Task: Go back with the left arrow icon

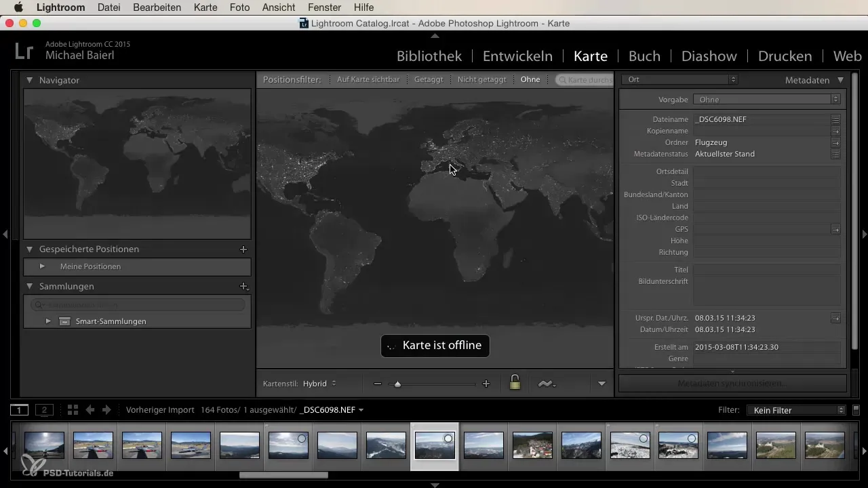Action: [90, 410]
